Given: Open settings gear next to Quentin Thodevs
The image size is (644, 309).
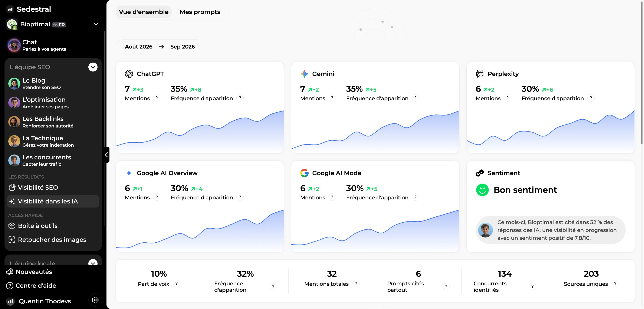Looking at the screenshot, I should coord(95,300).
